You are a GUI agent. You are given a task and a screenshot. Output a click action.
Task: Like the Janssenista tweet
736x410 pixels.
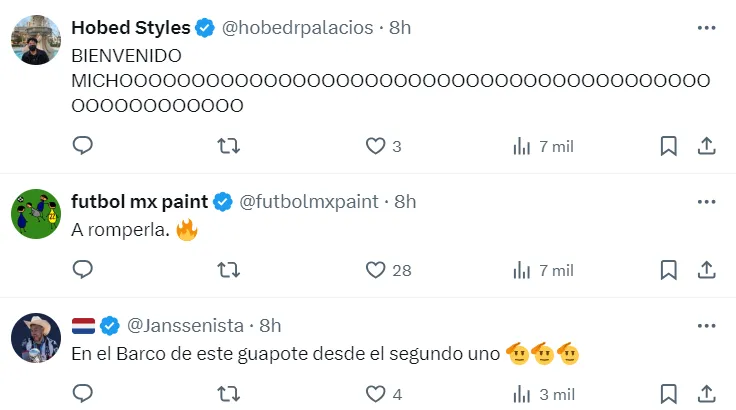375,394
